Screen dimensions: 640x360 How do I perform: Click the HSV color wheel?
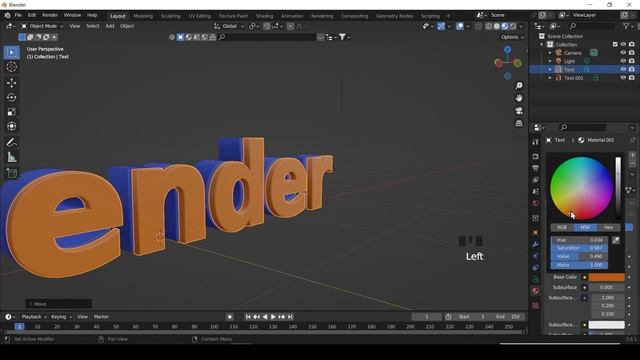pyautogui.click(x=581, y=188)
